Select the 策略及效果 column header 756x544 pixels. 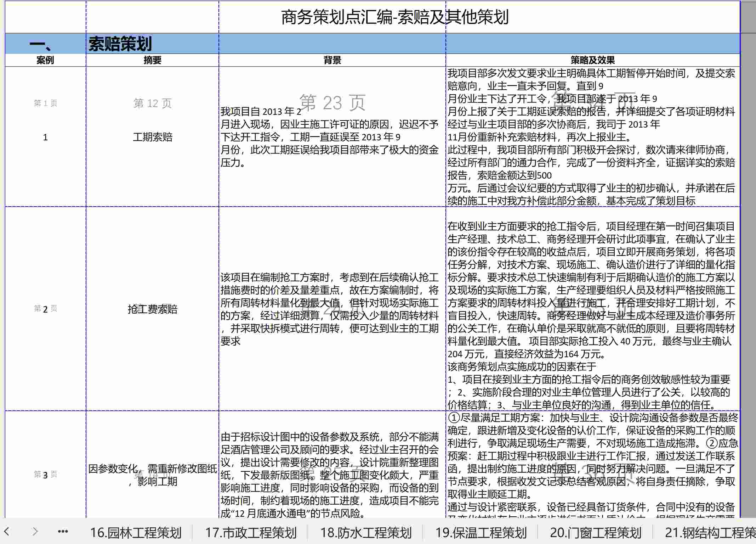coord(593,60)
